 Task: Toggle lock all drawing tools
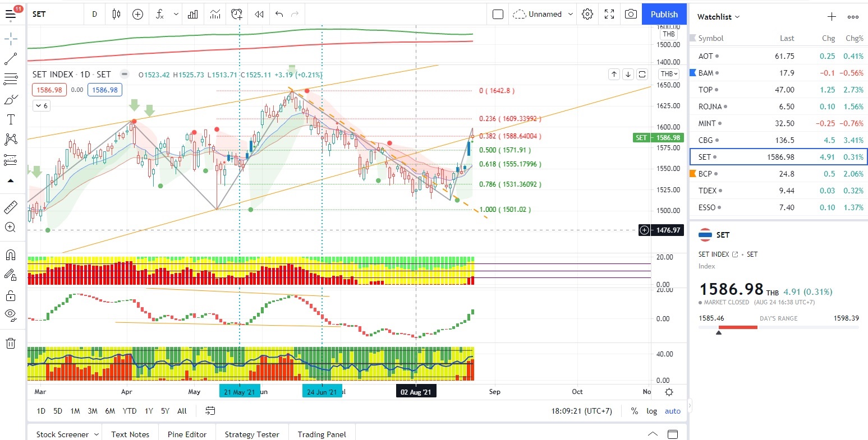[11, 295]
